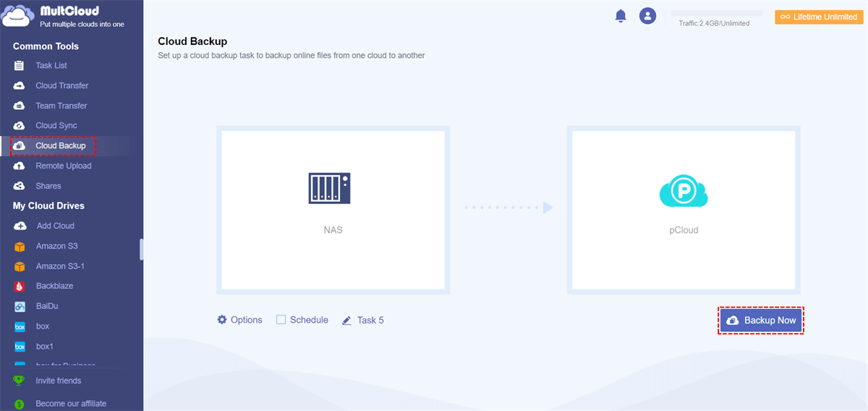Viewport: 868px width, 411px height.
Task: Click the affiliate dollar icon
Action: (x=20, y=404)
